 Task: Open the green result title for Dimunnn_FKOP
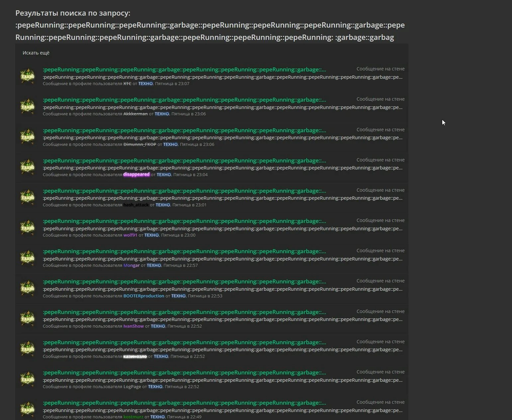[184, 130]
